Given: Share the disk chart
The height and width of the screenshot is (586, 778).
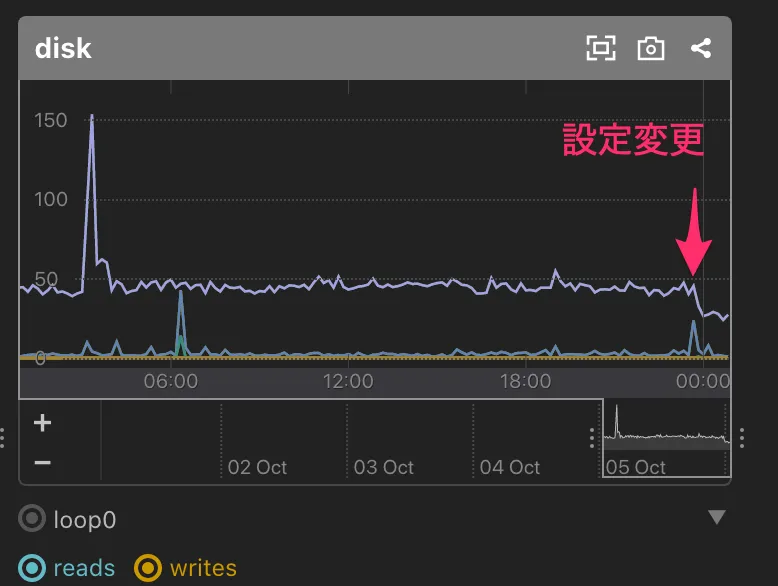Looking at the screenshot, I should (x=701, y=48).
